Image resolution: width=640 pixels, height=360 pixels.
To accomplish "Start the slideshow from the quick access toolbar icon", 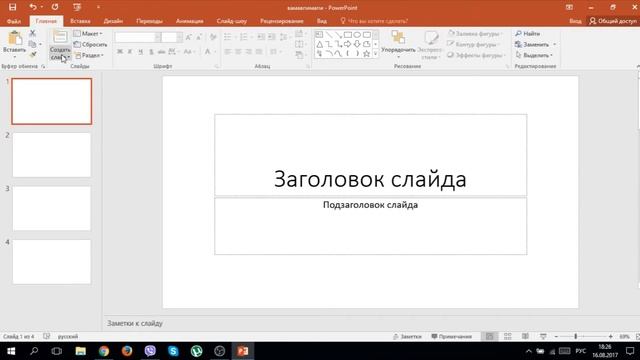I will 77,7.
